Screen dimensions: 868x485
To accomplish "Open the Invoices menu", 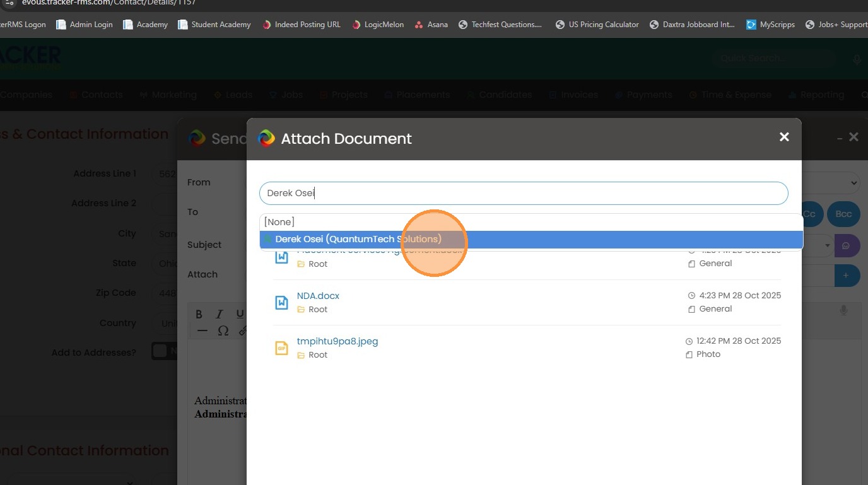I will pyautogui.click(x=573, y=95).
